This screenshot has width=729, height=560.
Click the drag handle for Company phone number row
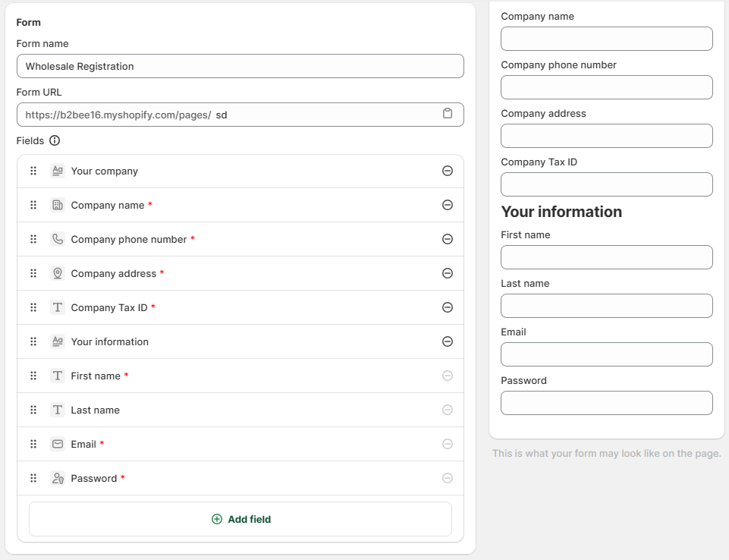pos(33,239)
